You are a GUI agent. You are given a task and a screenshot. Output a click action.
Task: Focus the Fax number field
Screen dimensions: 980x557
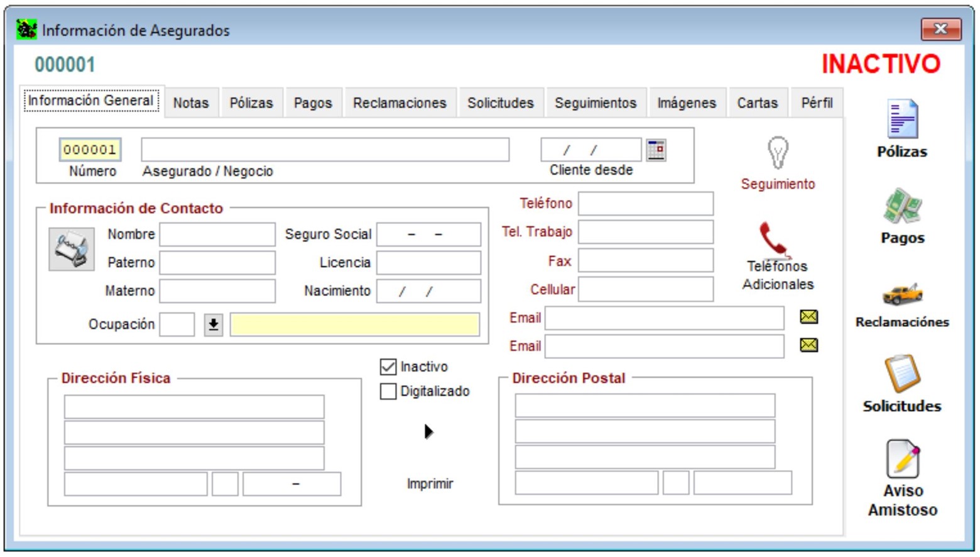tap(646, 260)
